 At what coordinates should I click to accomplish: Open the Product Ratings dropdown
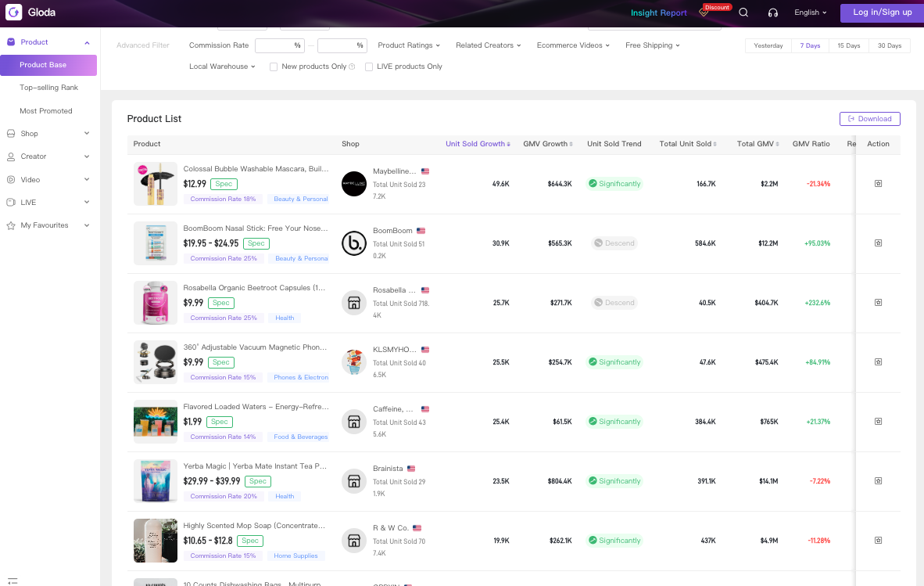(x=409, y=45)
